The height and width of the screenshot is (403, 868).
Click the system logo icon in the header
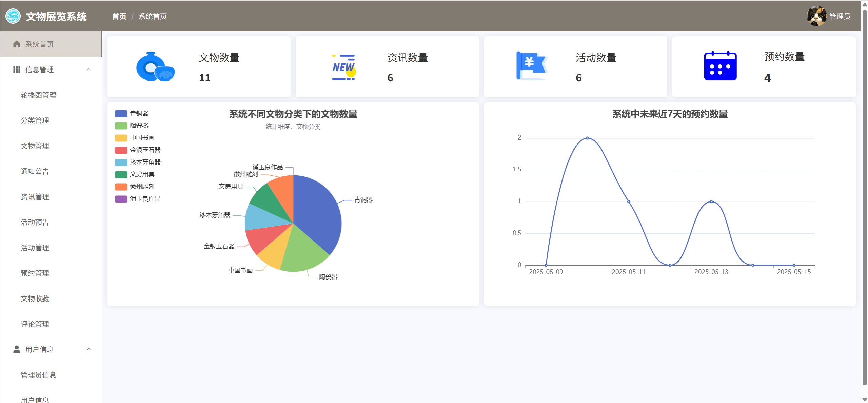13,16
